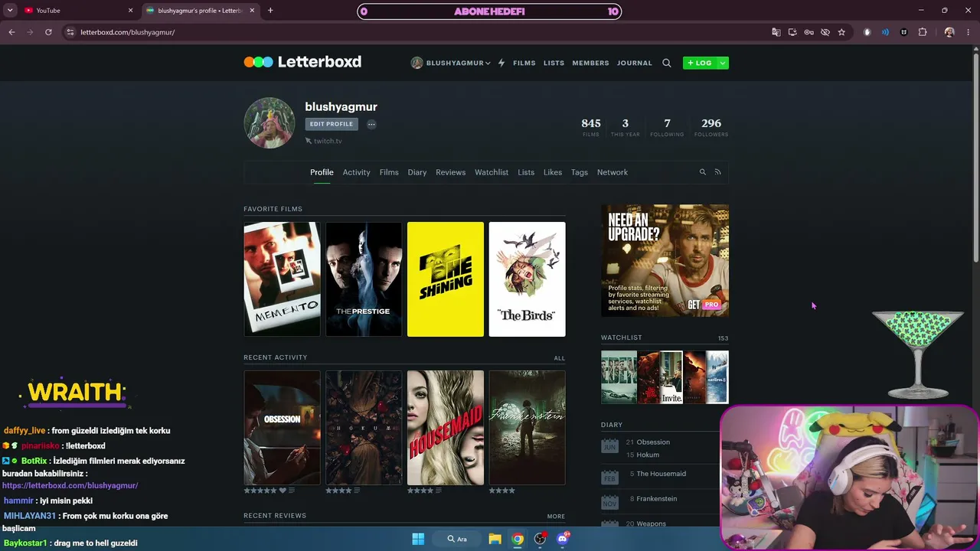Click the browser back arrow
Viewport: 980px width, 551px height.
pyautogui.click(x=11, y=32)
